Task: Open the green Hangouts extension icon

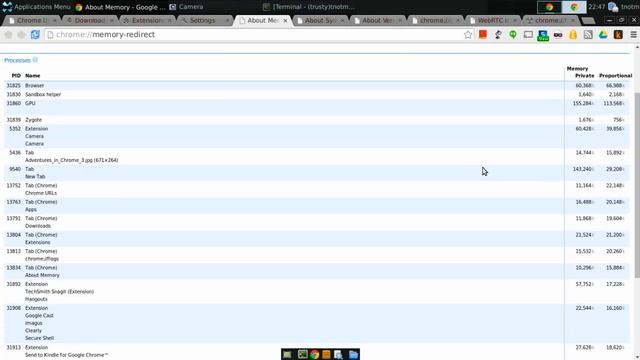Action: coord(513,35)
